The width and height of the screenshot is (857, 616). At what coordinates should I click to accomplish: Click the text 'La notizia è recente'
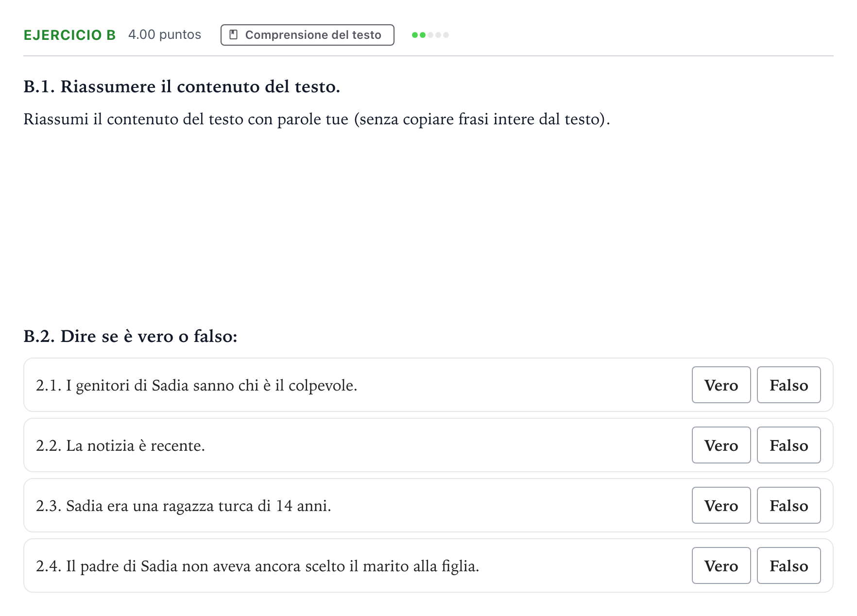[120, 445]
